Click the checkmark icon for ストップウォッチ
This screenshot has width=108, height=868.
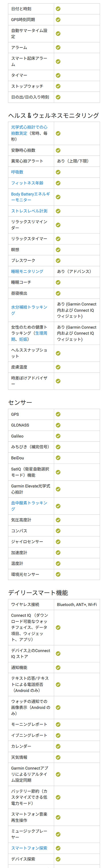pyautogui.click(x=58, y=86)
